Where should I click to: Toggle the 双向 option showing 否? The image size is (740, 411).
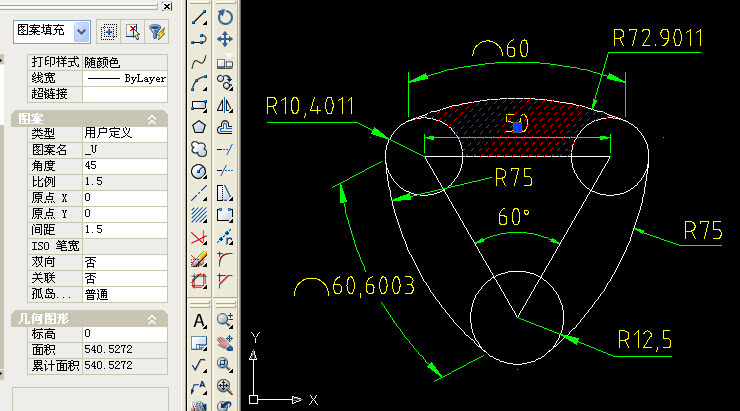pos(125,262)
